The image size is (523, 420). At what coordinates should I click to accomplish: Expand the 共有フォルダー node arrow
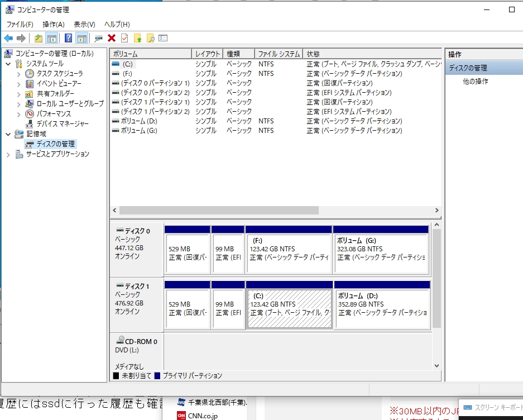tap(18, 94)
